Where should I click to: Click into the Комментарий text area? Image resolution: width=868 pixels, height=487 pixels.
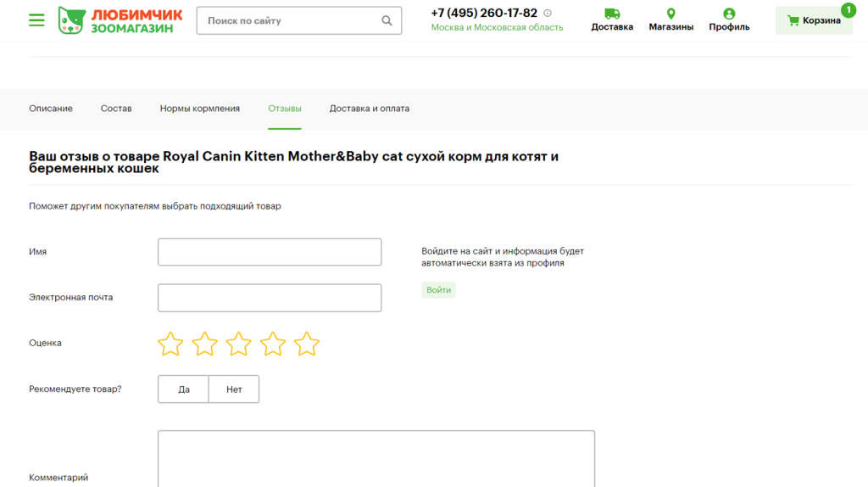376,459
